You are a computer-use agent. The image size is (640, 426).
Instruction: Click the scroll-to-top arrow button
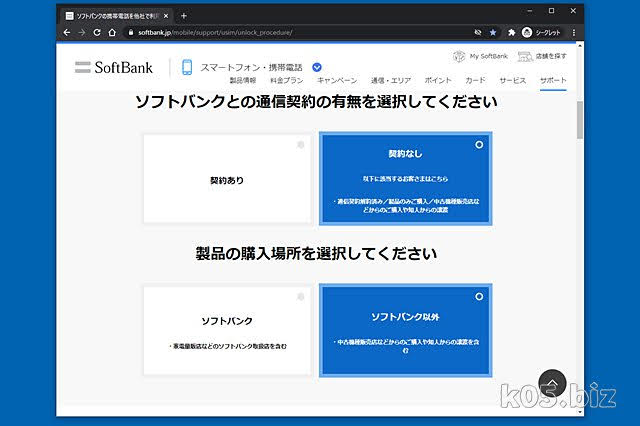pyautogui.click(x=552, y=383)
